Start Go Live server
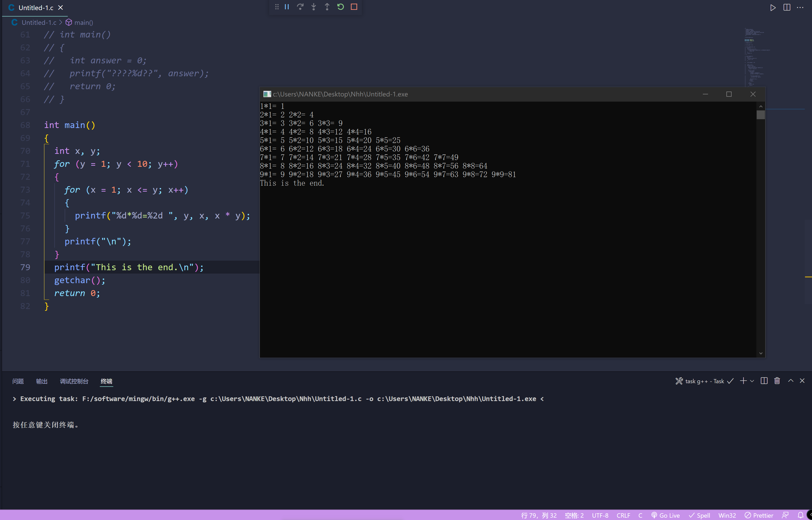This screenshot has width=812, height=520. pyautogui.click(x=665, y=515)
